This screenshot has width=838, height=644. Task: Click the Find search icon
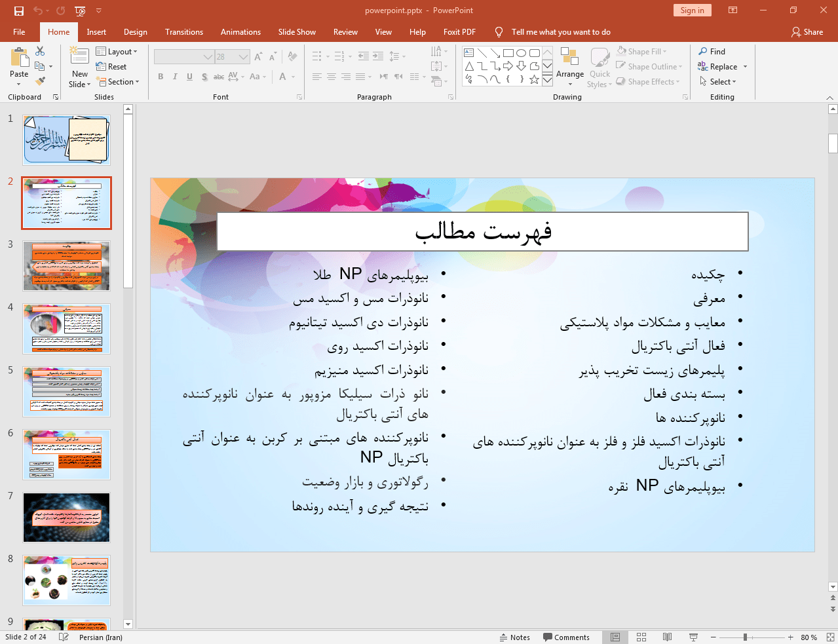pos(703,51)
